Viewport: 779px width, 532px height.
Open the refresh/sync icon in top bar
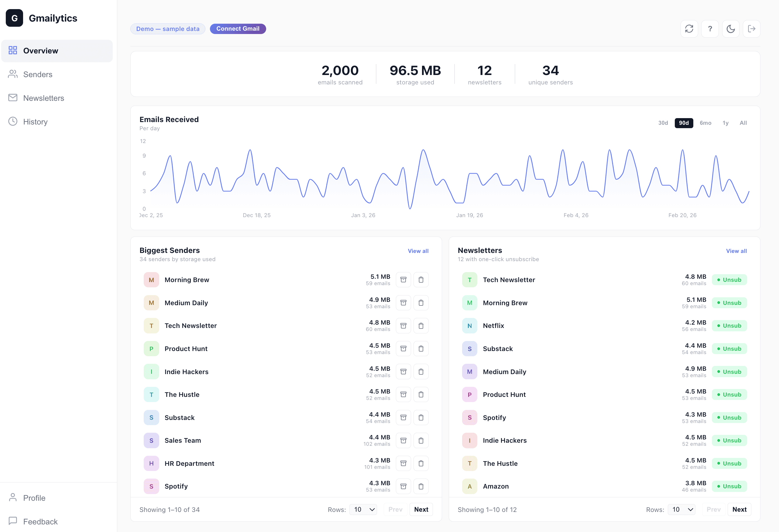click(x=689, y=29)
